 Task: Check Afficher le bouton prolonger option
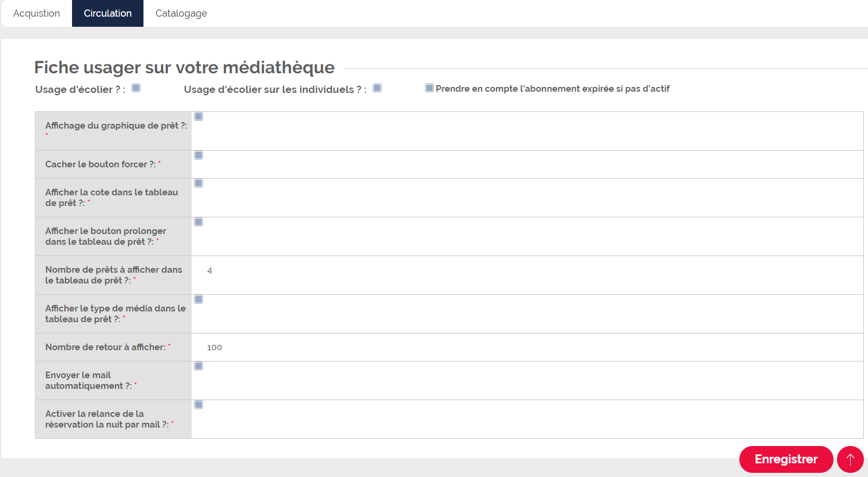click(199, 222)
